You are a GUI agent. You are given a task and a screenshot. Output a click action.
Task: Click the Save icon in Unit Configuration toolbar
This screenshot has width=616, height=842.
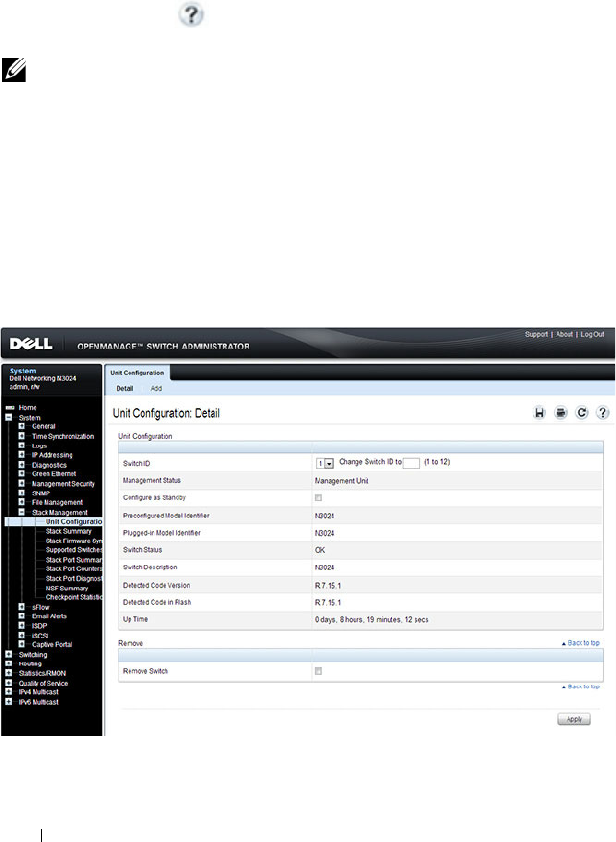[540, 413]
